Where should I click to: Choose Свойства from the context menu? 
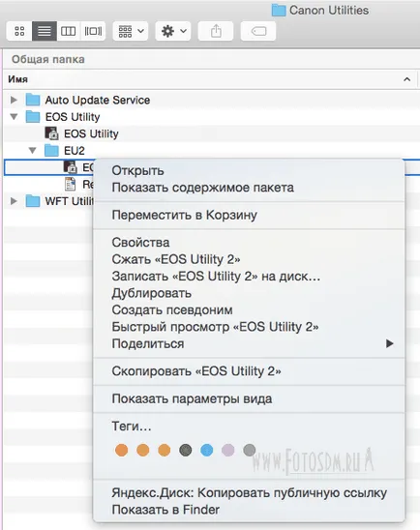(x=140, y=243)
